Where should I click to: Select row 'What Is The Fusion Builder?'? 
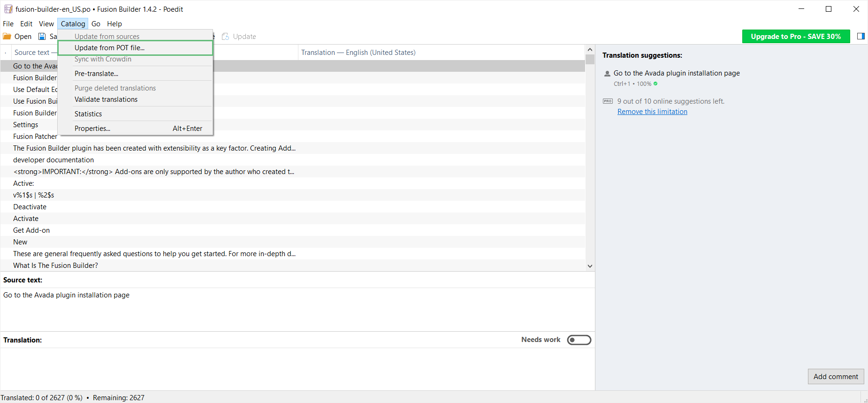293,266
